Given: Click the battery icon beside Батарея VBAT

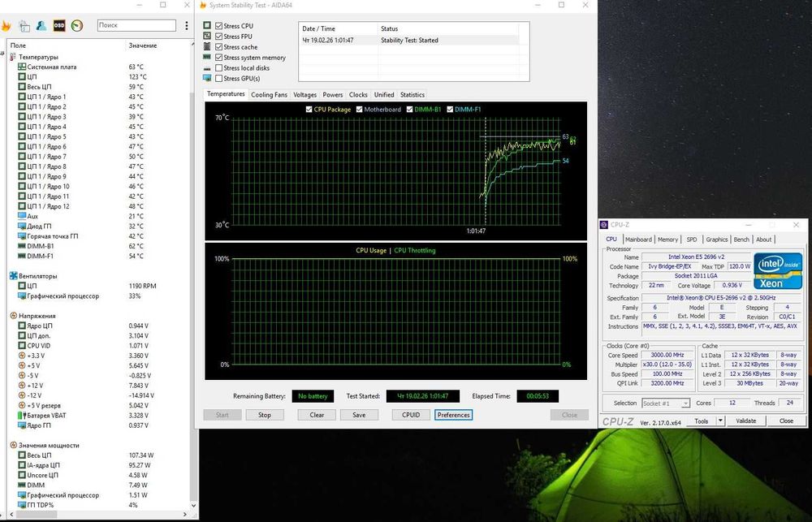Looking at the screenshot, I should 22,416.
